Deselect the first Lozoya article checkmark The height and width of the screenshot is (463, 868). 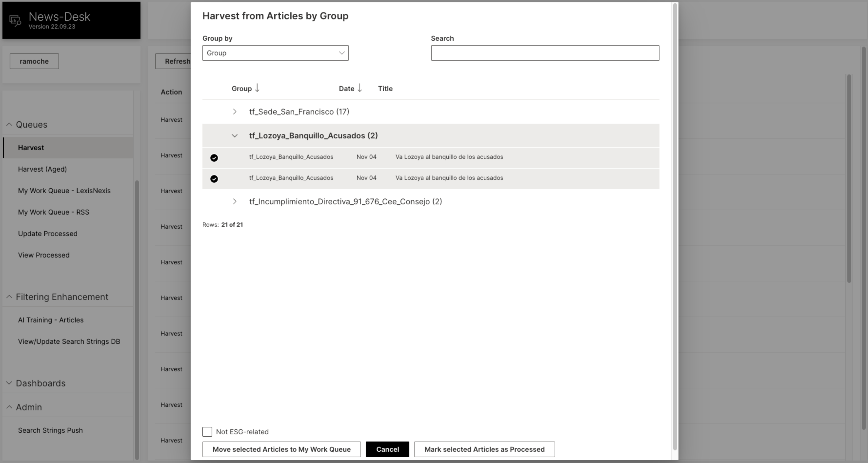[x=214, y=157]
